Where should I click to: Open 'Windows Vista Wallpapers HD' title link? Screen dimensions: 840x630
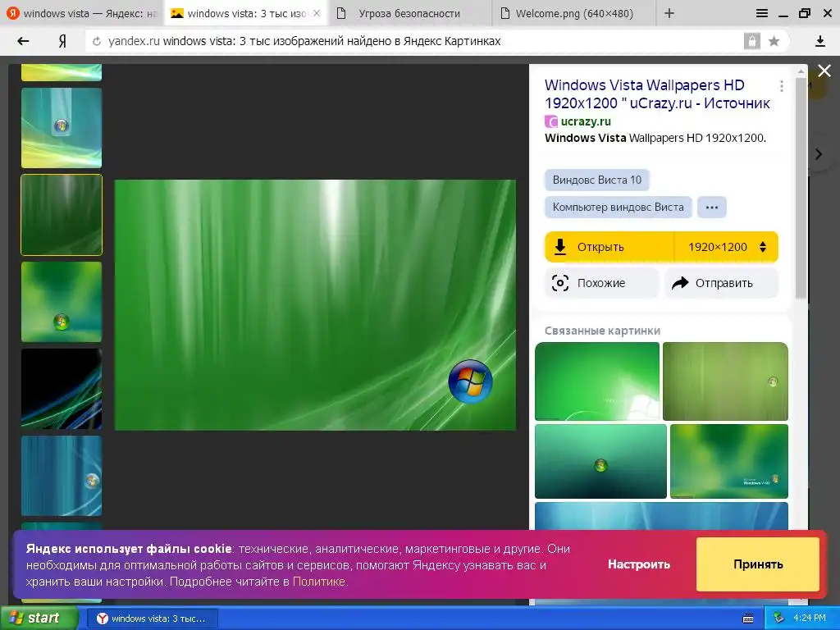pos(657,94)
